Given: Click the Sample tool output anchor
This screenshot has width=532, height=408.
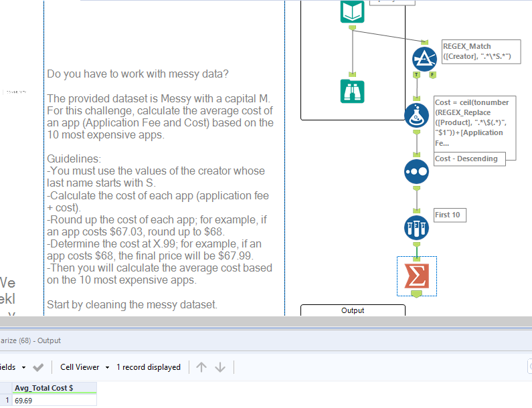Looking at the screenshot, I should 417,245.
